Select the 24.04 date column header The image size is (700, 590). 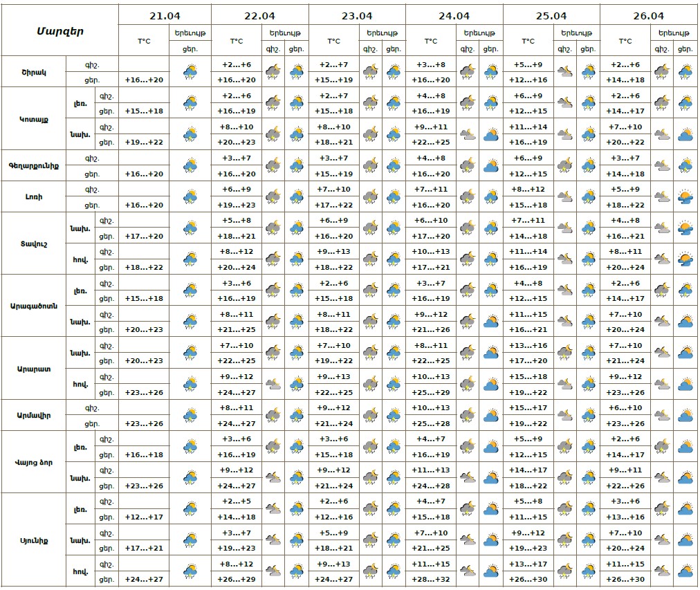(x=454, y=16)
